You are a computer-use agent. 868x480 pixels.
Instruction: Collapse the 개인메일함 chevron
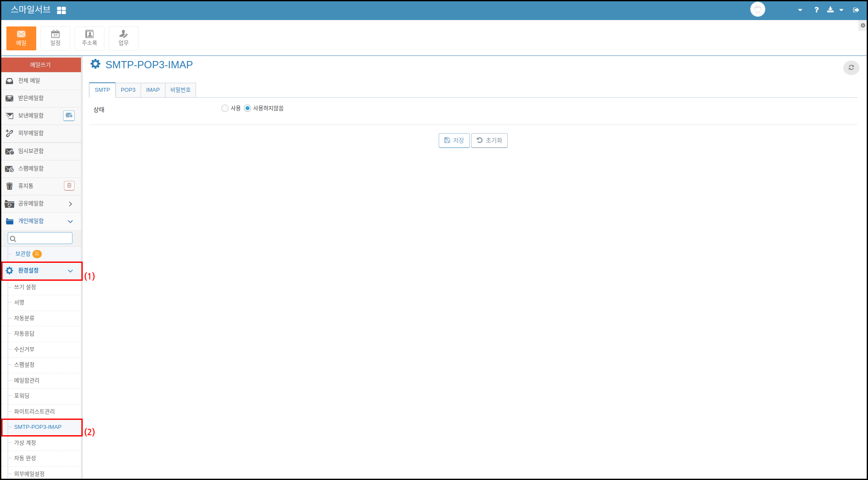(70, 221)
